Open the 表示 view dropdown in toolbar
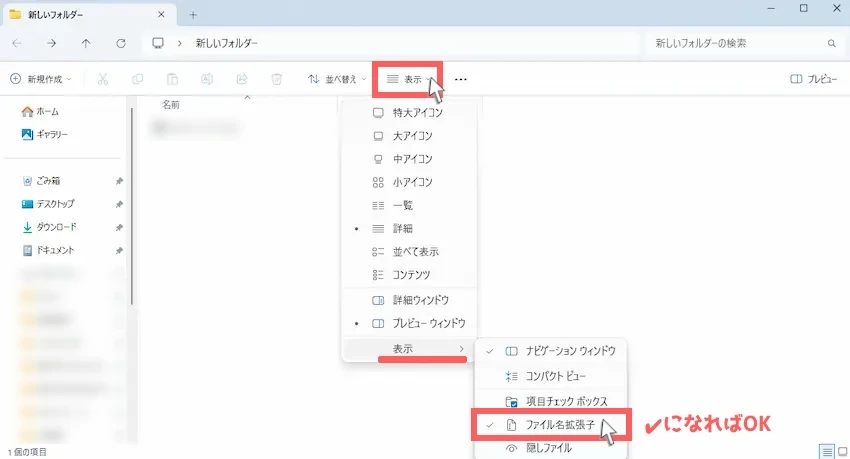The image size is (850, 459). (x=409, y=79)
